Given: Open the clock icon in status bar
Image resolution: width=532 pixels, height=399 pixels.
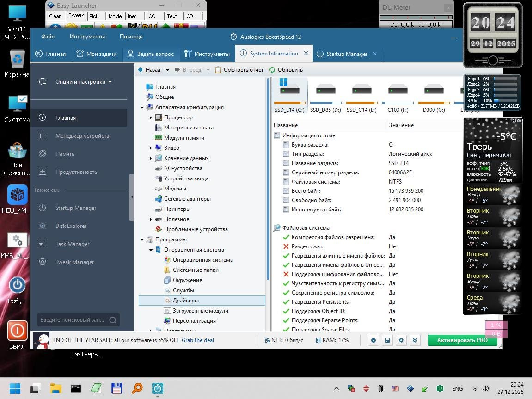Looking at the screenshot, I should (x=373, y=340).
